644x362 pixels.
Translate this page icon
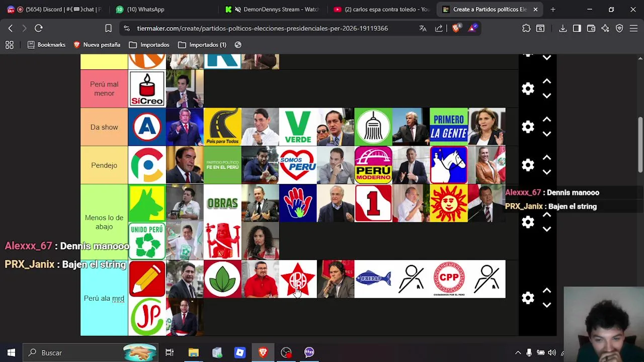423,28
